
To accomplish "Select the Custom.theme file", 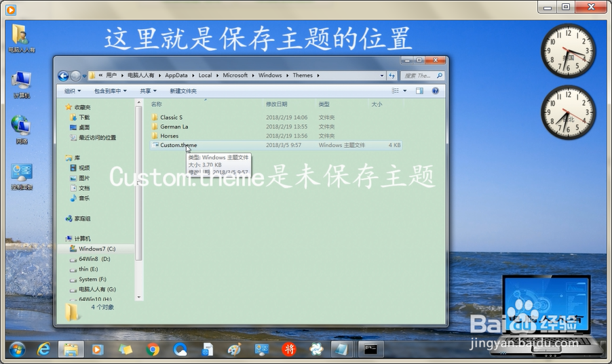I will [x=178, y=145].
